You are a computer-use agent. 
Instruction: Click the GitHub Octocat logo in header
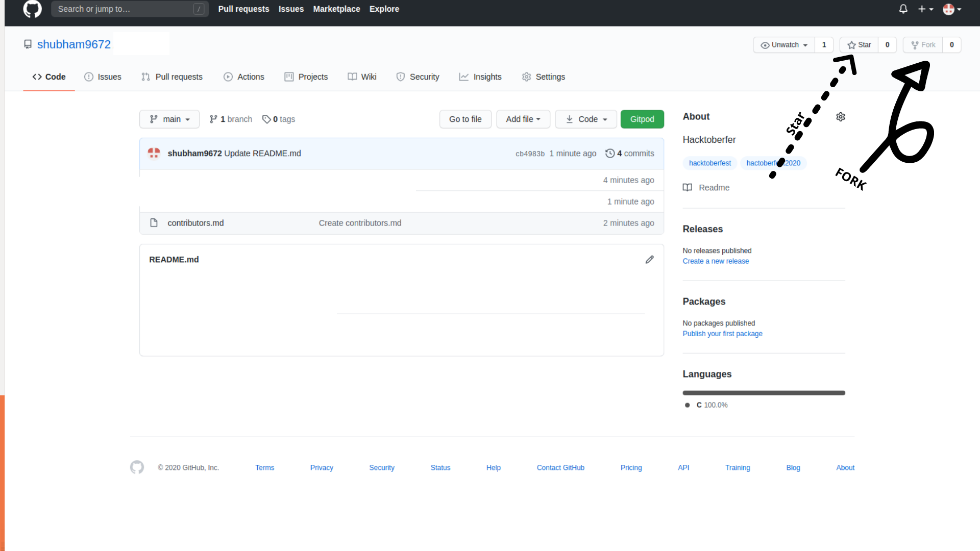pos(32,9)
